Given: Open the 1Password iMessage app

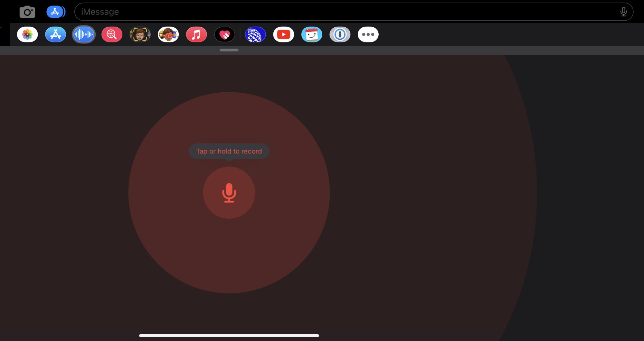Looking at the screenshot, I should click(x=340, y=34).
